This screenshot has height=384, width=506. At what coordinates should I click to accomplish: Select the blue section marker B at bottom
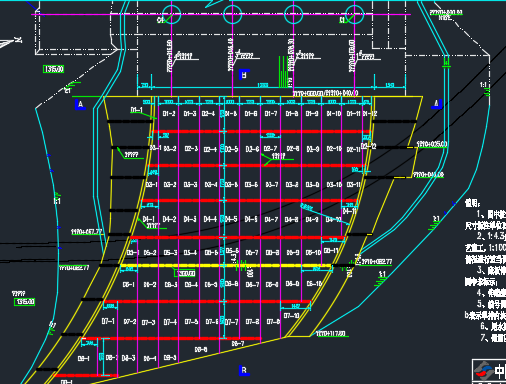pyautogui.click(x=244, y=370)
